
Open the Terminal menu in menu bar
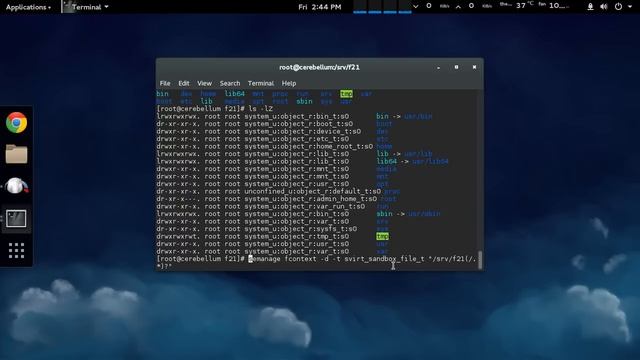pos(260,83)
